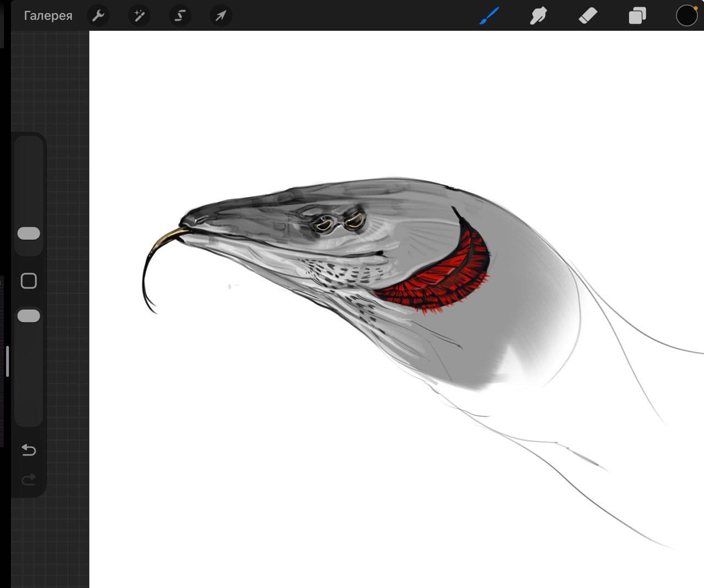This screenshot has height=588, width=704.
Task: Undo the last stroke
Action: [x=29, y=450]
